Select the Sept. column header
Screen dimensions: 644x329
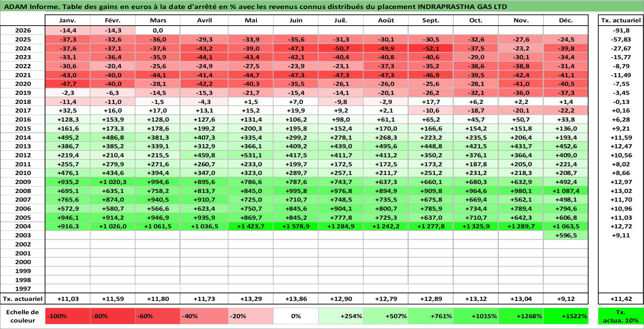coord(431,20)
